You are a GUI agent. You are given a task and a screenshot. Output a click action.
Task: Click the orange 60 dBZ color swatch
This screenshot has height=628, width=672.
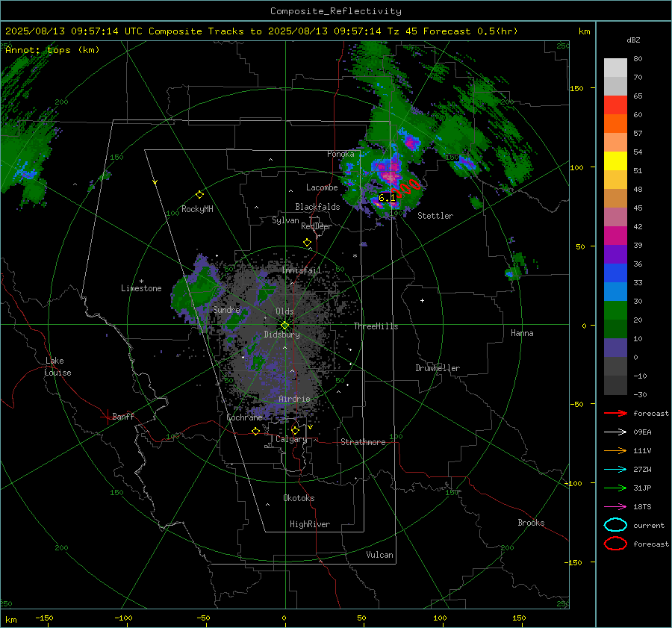(615, 123)
